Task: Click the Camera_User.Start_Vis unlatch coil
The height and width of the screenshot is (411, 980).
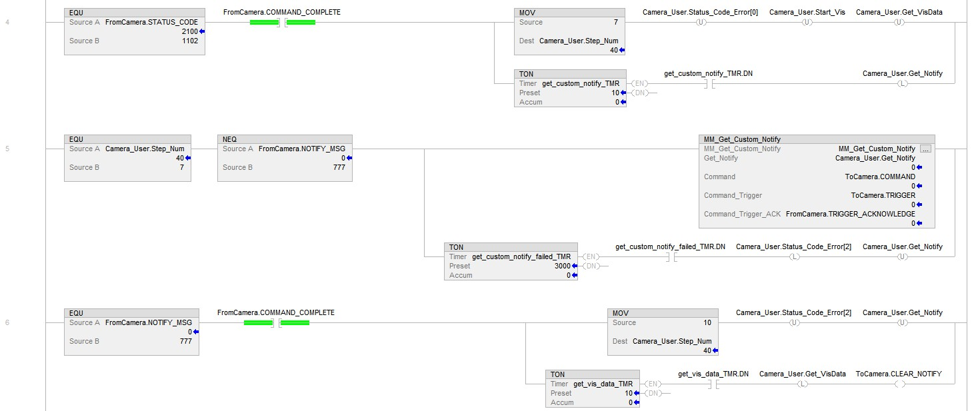Action: 807,23
